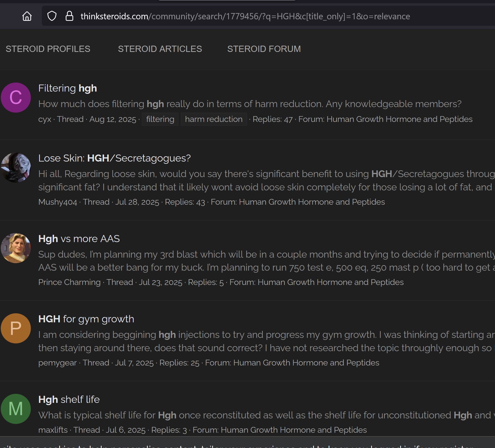Open the Steroid Profiles menu
The height and width of the screenshot is (448, 495).
[48, 49]
